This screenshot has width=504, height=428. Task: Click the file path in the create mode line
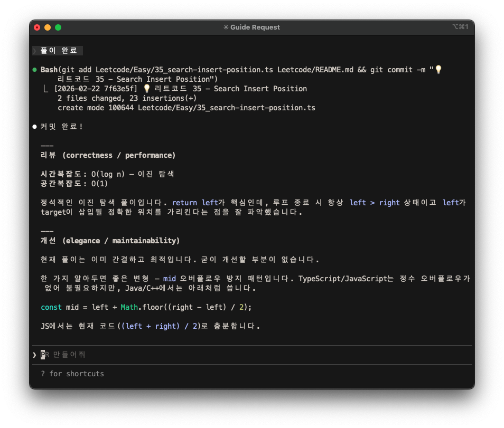(227, 108)
